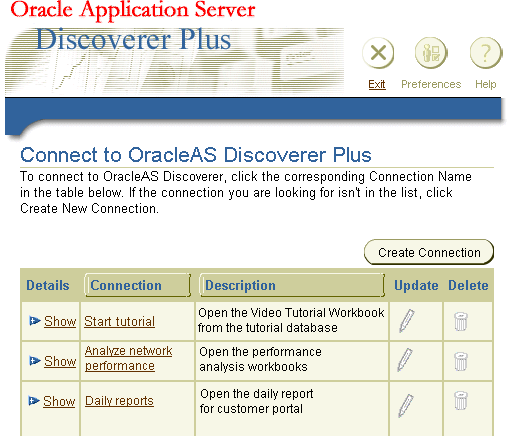Image resolution: width=508 pixels, height=436 pixels.
Task: Open the Help text link
Action: 486,84
